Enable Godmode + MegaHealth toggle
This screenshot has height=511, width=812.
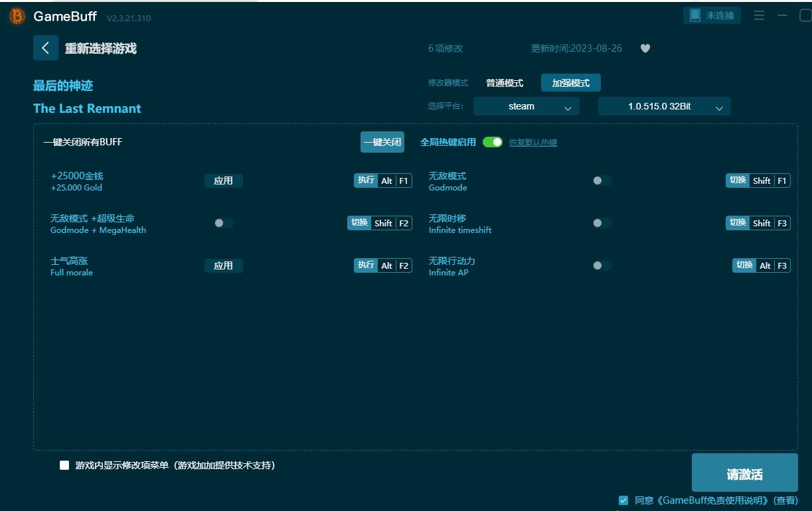point(224,223)
